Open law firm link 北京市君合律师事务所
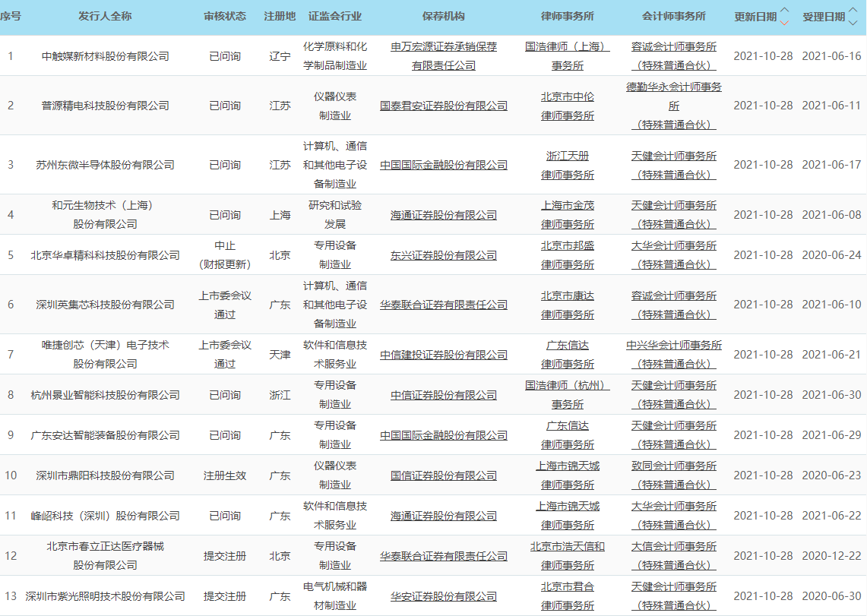867x616 pixels. (568, 596)
